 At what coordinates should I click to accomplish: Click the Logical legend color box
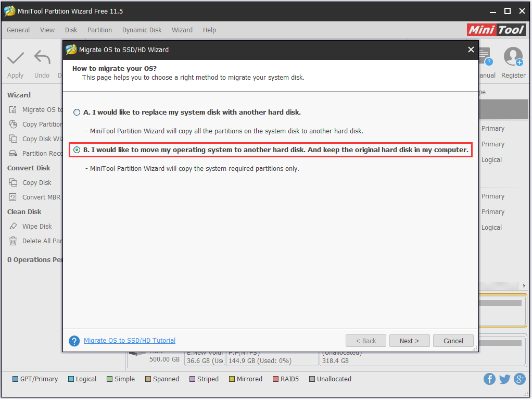[71, 379]
